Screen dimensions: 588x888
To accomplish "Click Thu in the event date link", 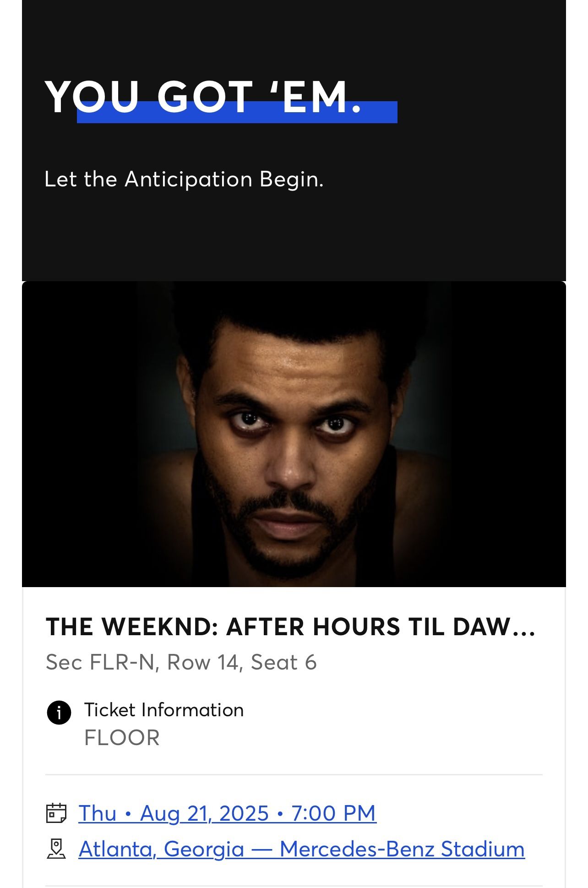I will (x=98, y=813).
